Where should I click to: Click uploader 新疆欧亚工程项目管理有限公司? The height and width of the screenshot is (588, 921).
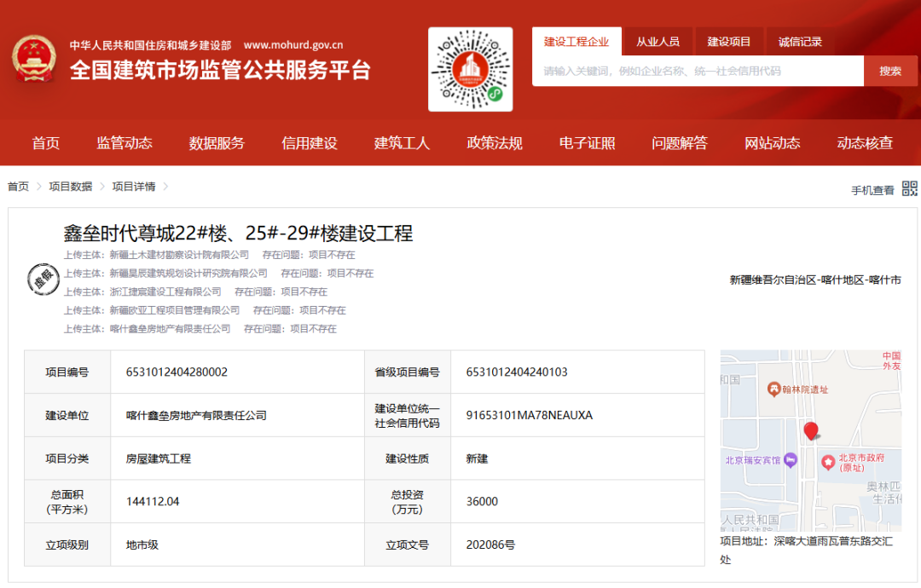(175, 310)
